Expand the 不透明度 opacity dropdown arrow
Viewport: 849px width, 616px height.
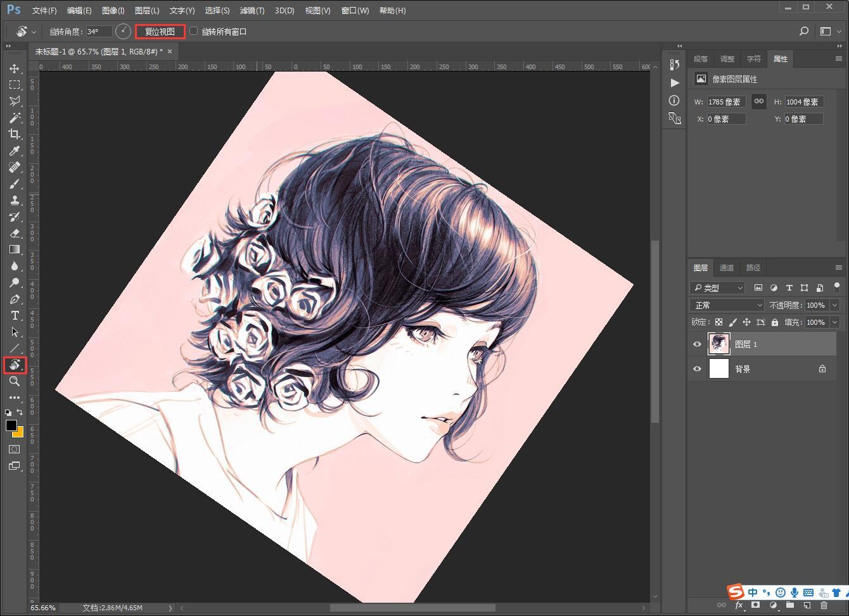click(x=834, y=305)
